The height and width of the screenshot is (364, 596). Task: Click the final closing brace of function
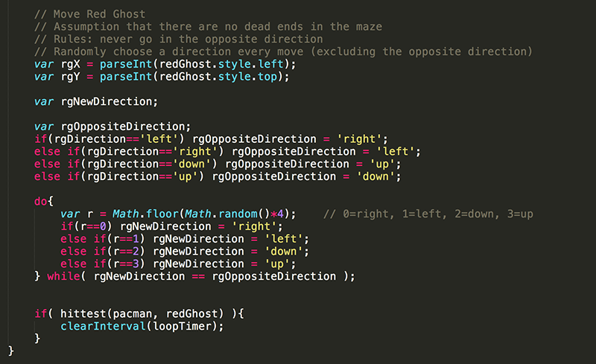tap(11, 351)
